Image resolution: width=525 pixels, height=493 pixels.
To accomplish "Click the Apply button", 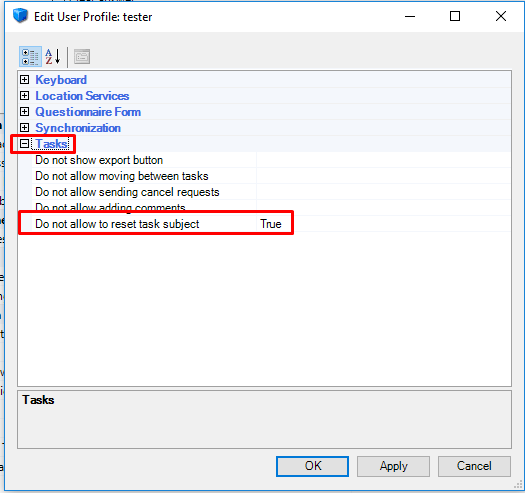I will [393, 466].
